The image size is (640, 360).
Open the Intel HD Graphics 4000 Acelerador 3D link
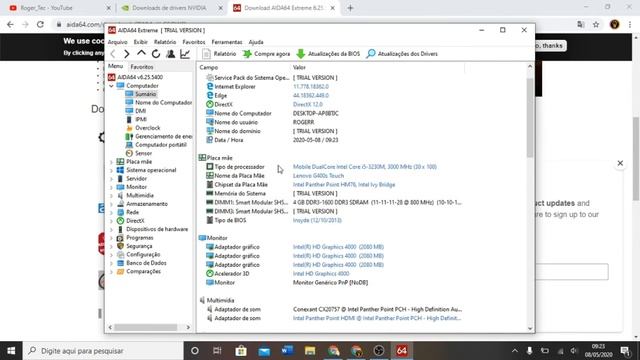(x=321, y=274)
